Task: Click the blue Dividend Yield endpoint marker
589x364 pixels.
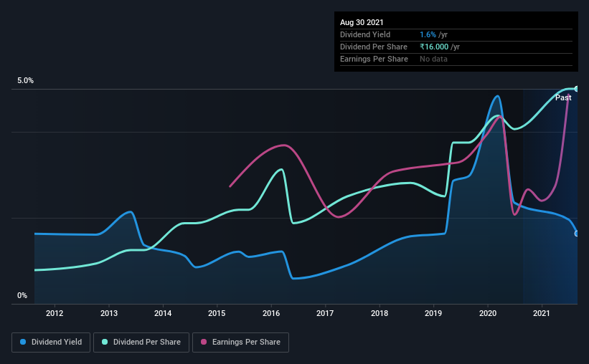Action: tap(577, 234)
